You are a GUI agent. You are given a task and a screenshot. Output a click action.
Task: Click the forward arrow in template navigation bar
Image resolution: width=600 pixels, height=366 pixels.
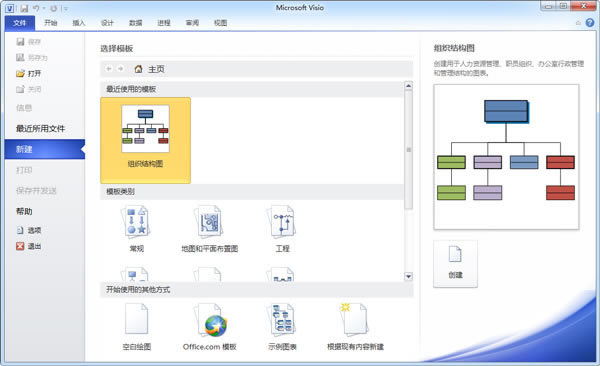[x=121, y=69]
